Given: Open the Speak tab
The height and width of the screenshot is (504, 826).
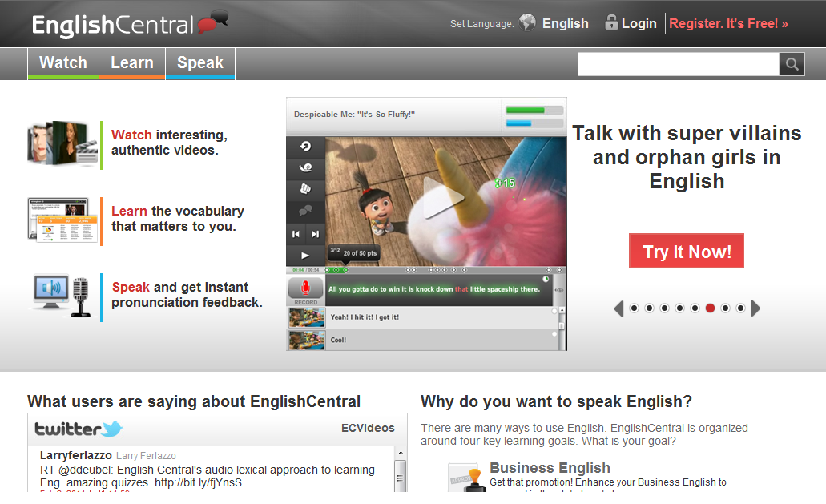Looking at the screenshot, I should pyautogui.click(x=200, y=63).
